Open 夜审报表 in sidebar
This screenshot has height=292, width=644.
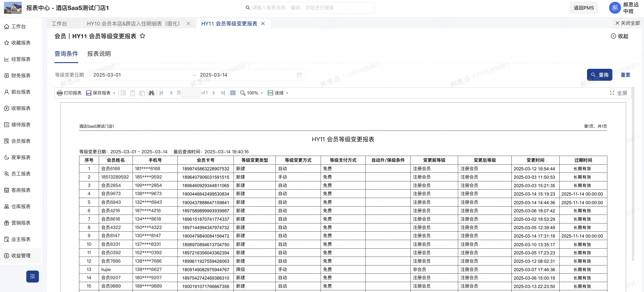17,157
